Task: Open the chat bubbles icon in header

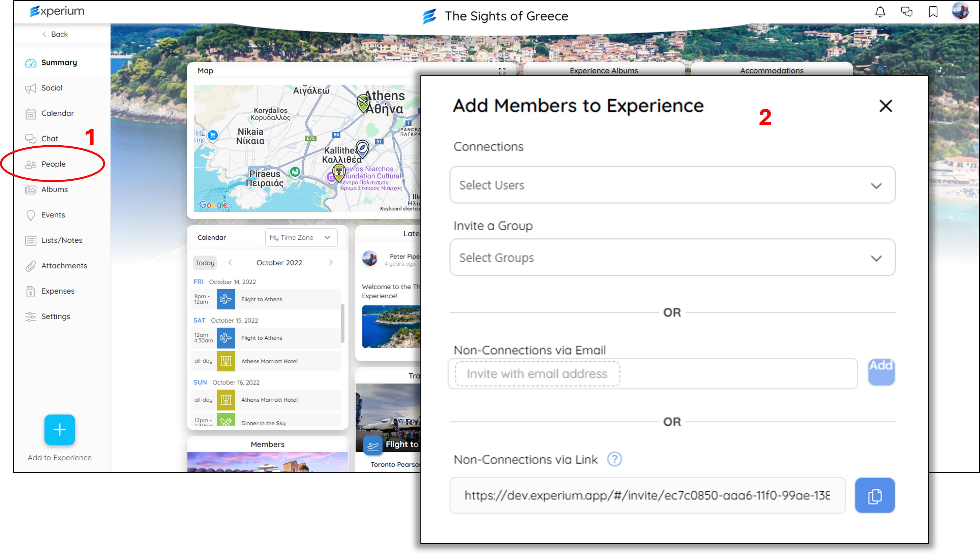Action: [906, 12]
